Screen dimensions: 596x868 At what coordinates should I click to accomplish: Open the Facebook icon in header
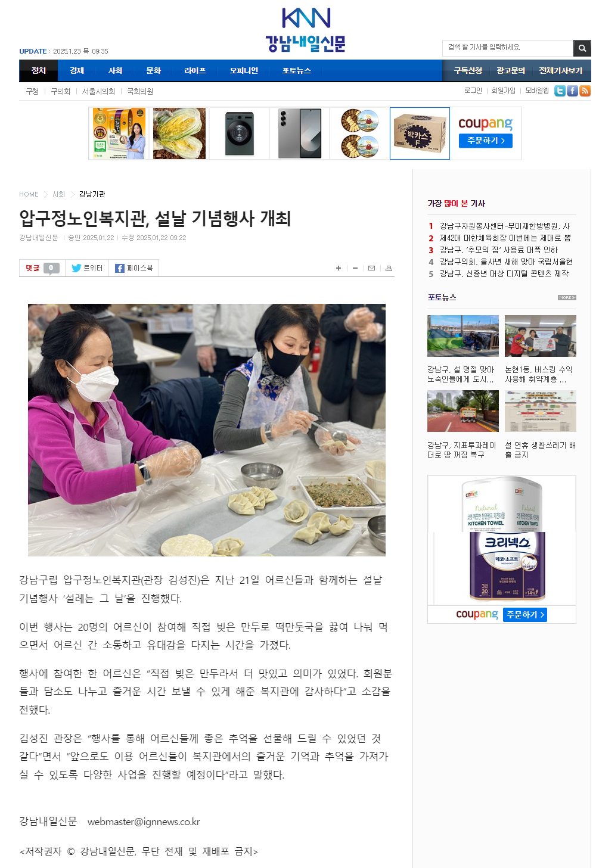click(572, 91)
